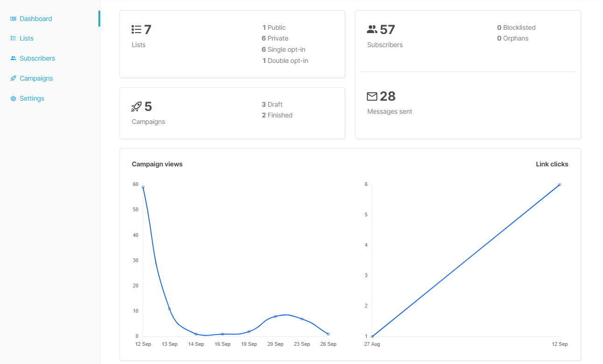Click the "Messages sent" label
The height and width of the screenshot is (364, 603).
pyautogui.click(x=389, y=111)
